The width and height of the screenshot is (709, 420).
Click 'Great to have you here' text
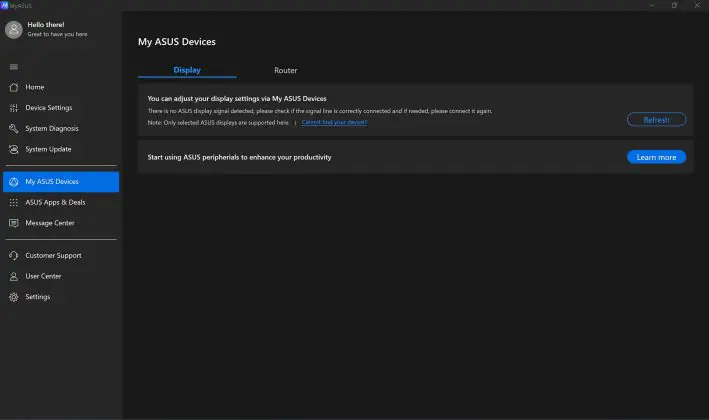pos(57,34)
